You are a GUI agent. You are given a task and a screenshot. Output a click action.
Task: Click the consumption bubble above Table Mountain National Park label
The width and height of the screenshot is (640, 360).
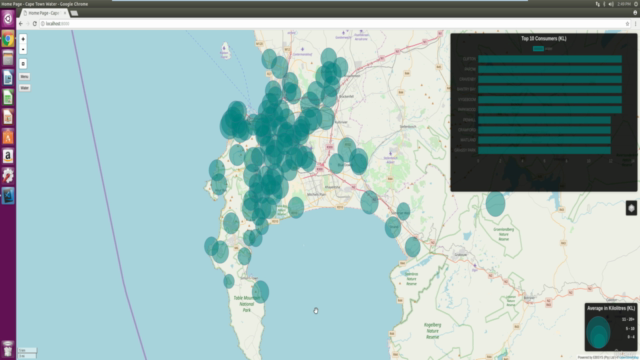(260, 292)
